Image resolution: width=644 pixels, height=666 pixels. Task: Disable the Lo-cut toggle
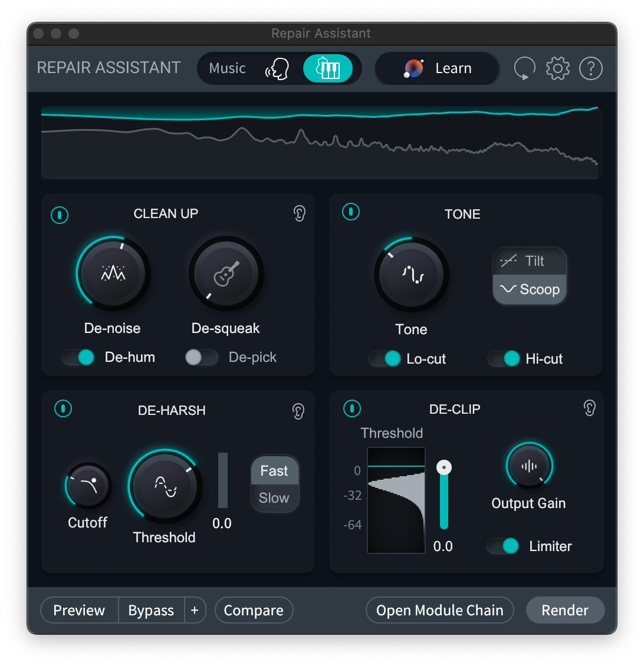point(385,358)
